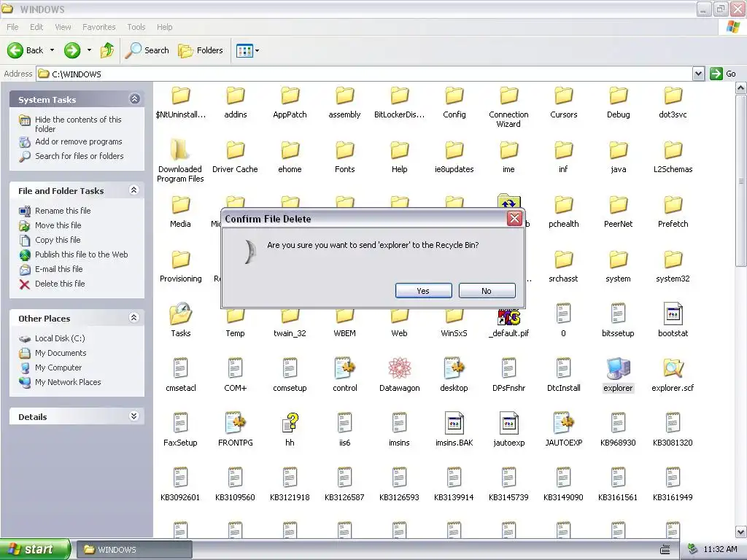Select the KB3081320 log file icon

click(673, 423)
